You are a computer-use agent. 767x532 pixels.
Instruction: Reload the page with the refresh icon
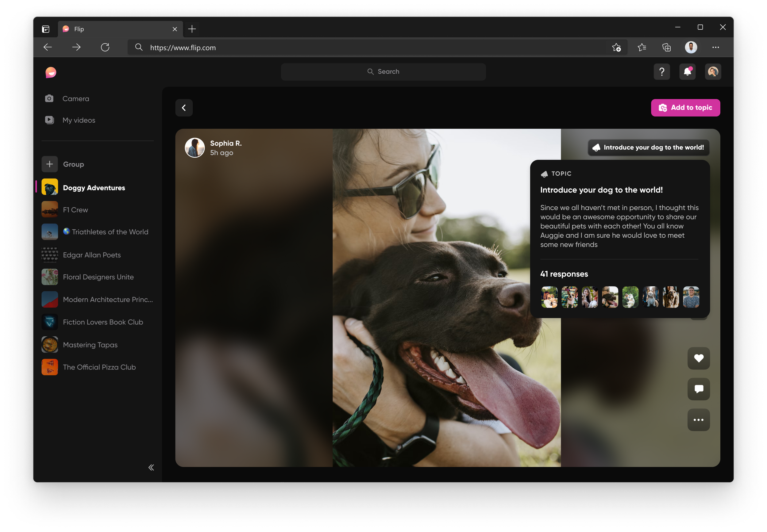click(x=105, y=47)
